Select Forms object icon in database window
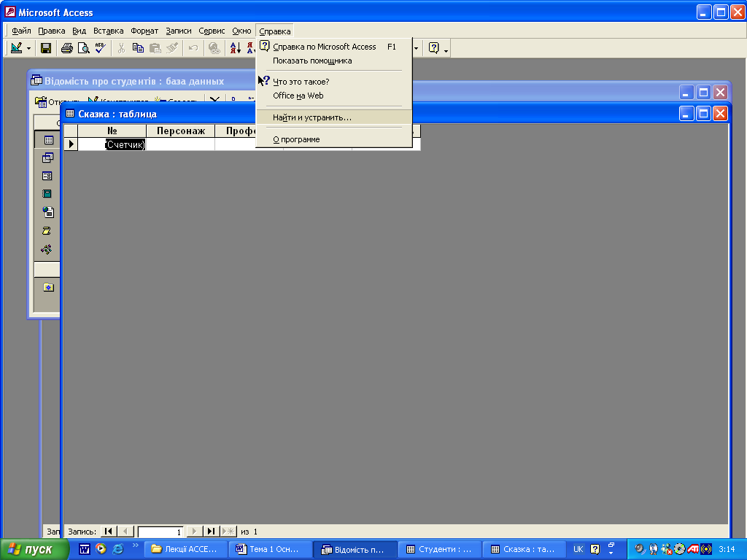Viewport: 747px width, 560px height. (x=47, y=176)
